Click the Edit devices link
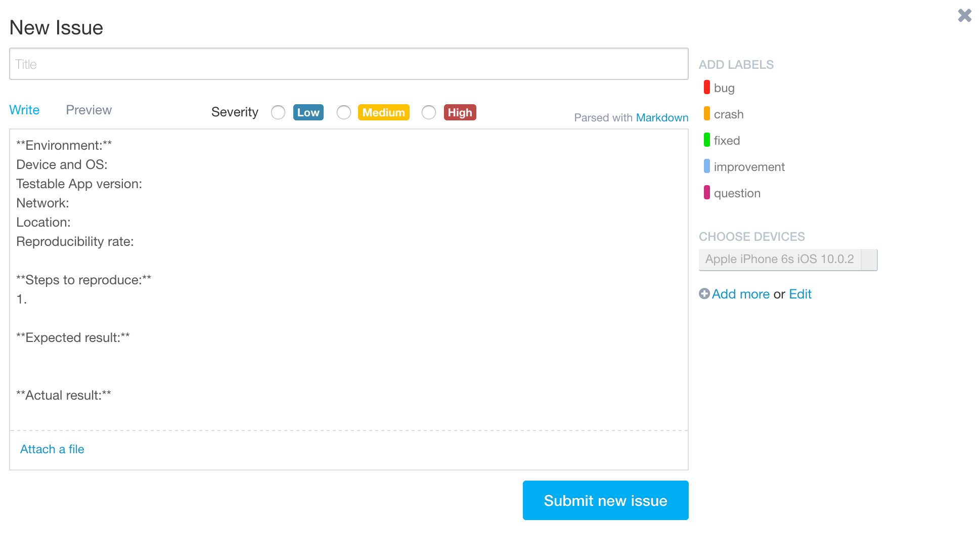 click(799, 293)
